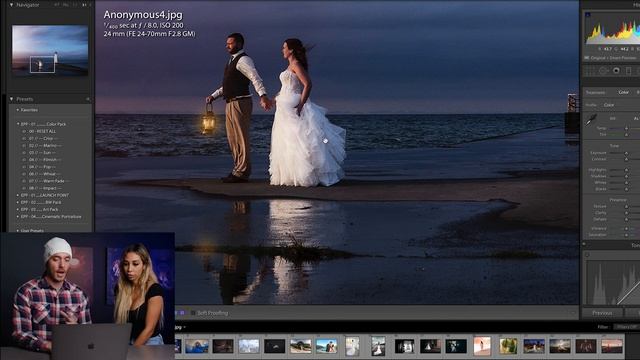
Task: Click the Tint slider handle
Action: [627, 134]
